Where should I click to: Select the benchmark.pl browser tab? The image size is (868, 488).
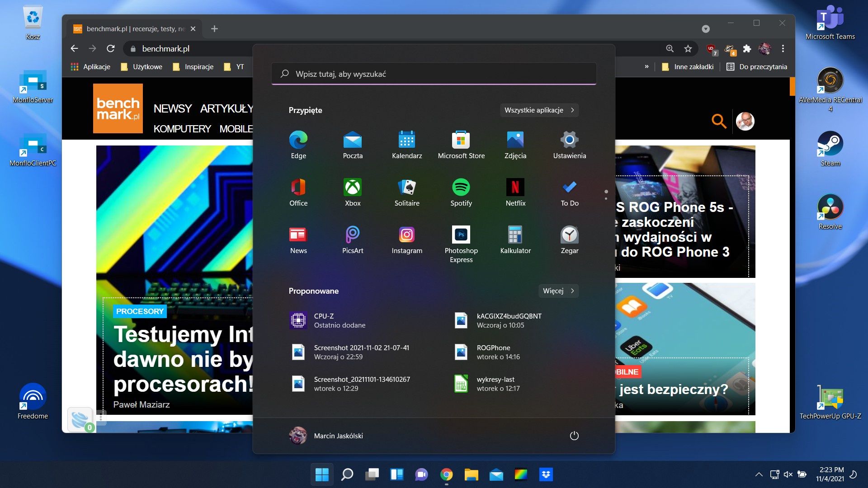click(x=134, y=28)
